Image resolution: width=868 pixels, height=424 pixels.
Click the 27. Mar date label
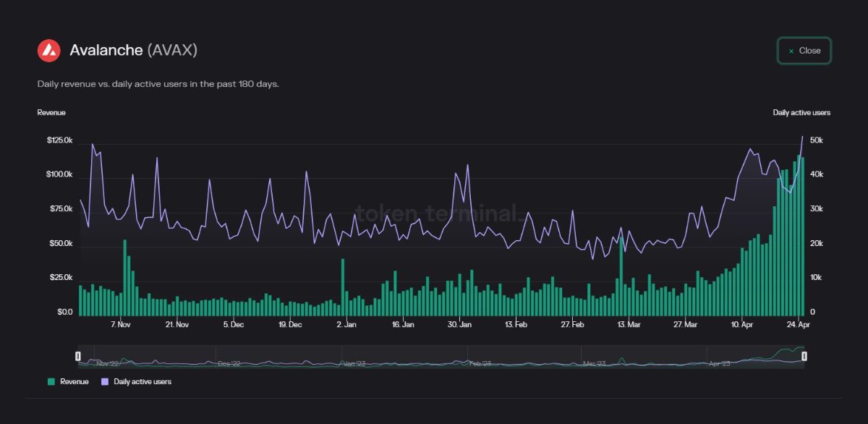(x=685, y=326)
